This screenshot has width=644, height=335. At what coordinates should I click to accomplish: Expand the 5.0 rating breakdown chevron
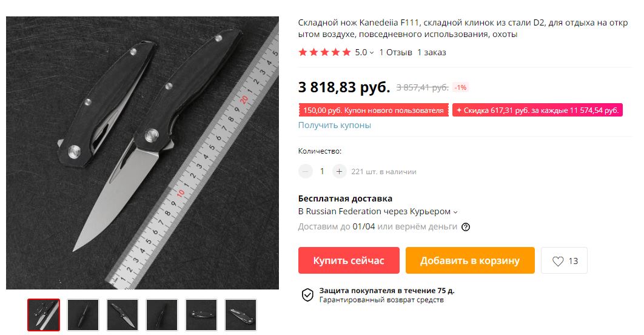372,53
